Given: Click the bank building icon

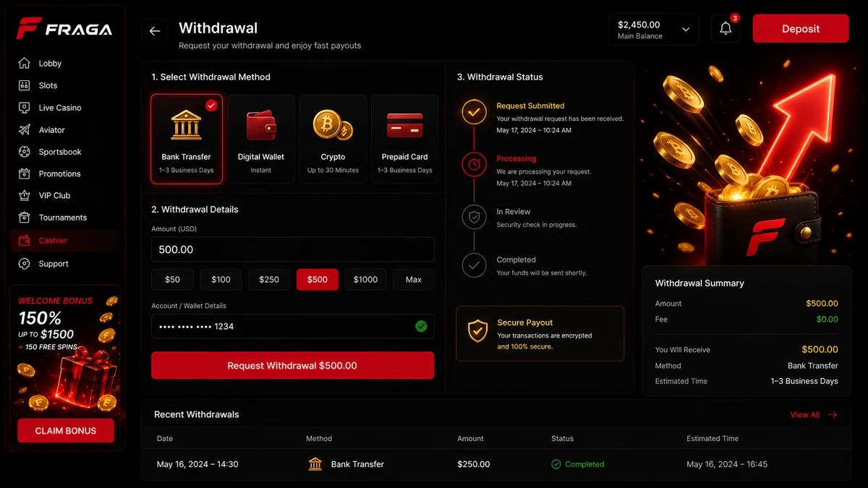Looking at the screenshot, I should point(187,125).
